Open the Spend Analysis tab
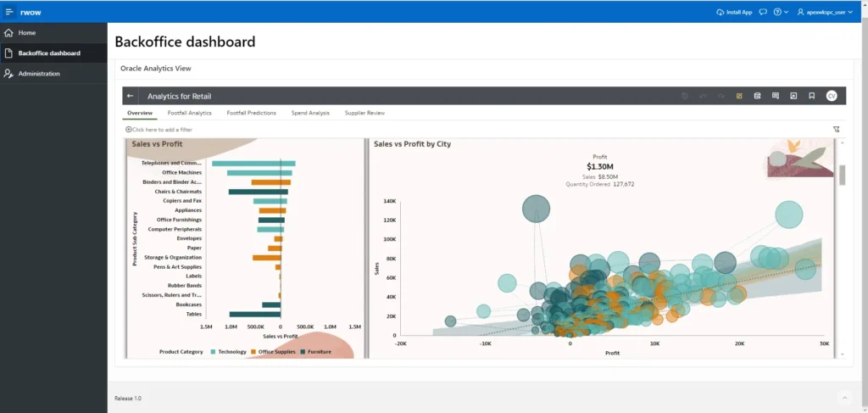 [310, 113]
